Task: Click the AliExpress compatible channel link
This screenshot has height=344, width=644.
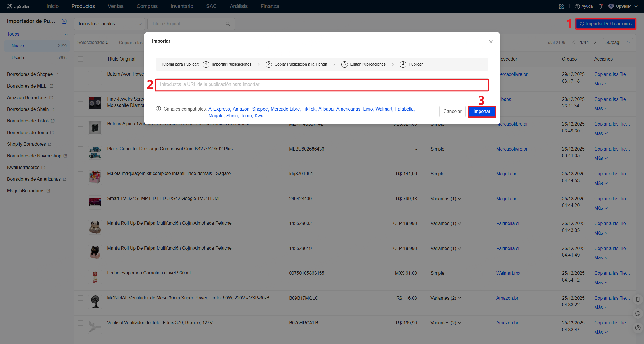Action: click(219, 109)
